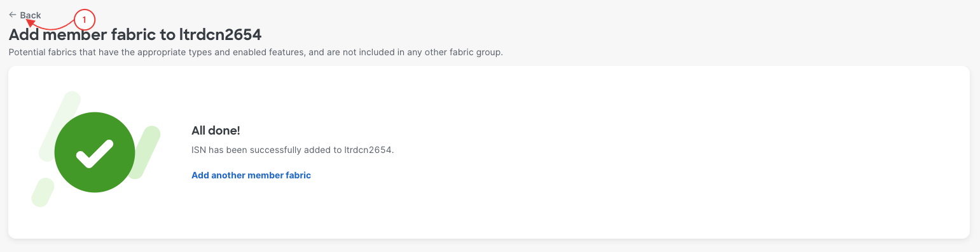Click the red numbered 1 callout marker
The width and height of the screenshot is (980, 252).
(x=84, y=20)
